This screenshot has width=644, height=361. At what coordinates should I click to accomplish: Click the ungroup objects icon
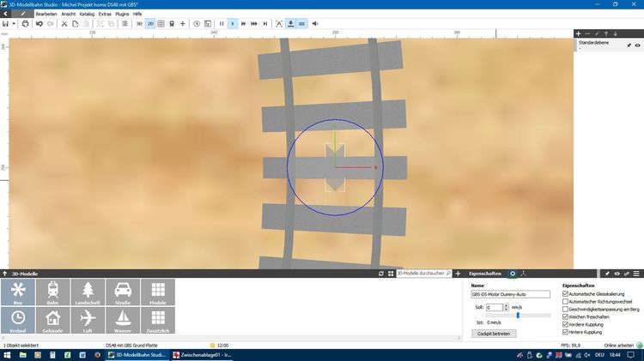coord(111,24)
